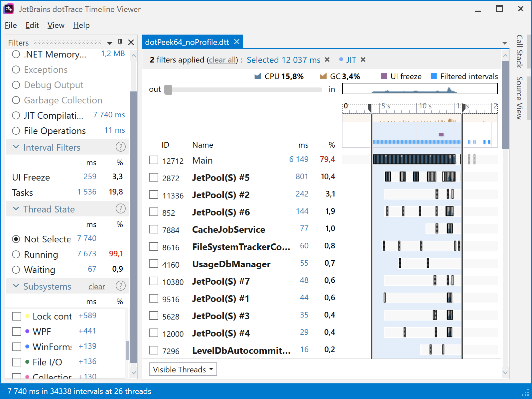Image resolution: width=532 pixels, height=399 pixels.
Task: Click the Subsystems clear link
Action: [x=97, y=287]
